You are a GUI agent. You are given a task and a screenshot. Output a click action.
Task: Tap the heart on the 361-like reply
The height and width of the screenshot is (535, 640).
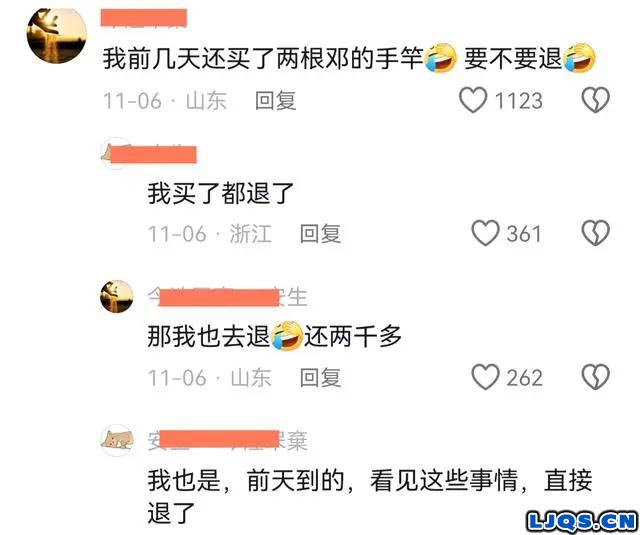tap(485, 233)
